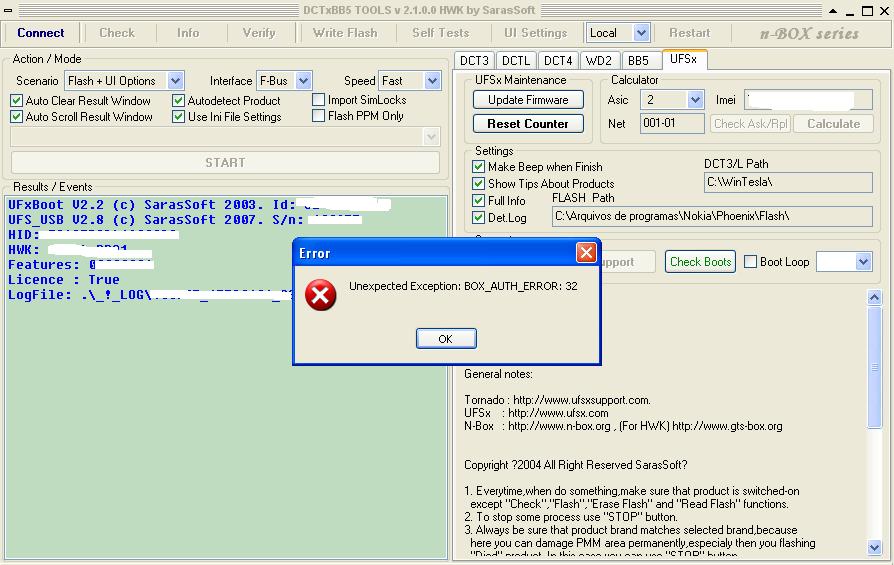Click the Verify toolbar button
Screen dimensions: 894x565
(259, 33)
